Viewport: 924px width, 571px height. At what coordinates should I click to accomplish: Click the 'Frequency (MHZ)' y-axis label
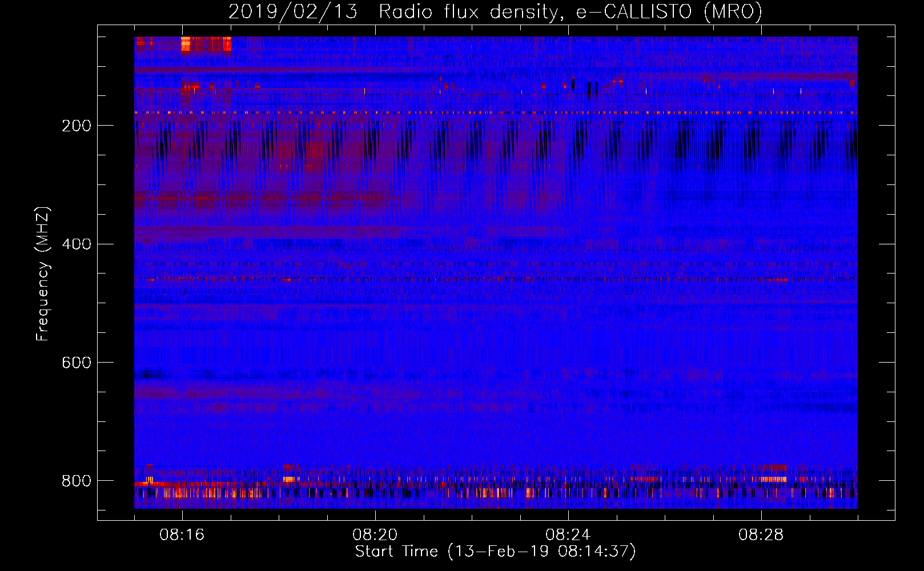[43, 274]
